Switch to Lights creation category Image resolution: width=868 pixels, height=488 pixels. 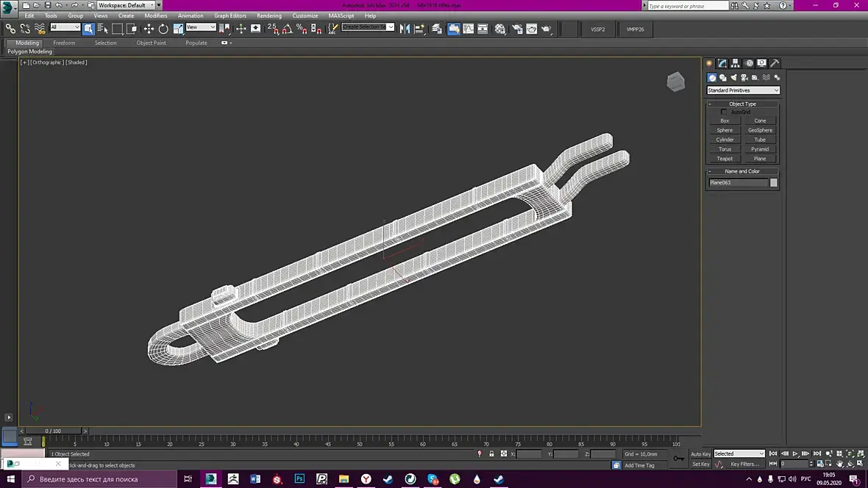pos(733,77)
